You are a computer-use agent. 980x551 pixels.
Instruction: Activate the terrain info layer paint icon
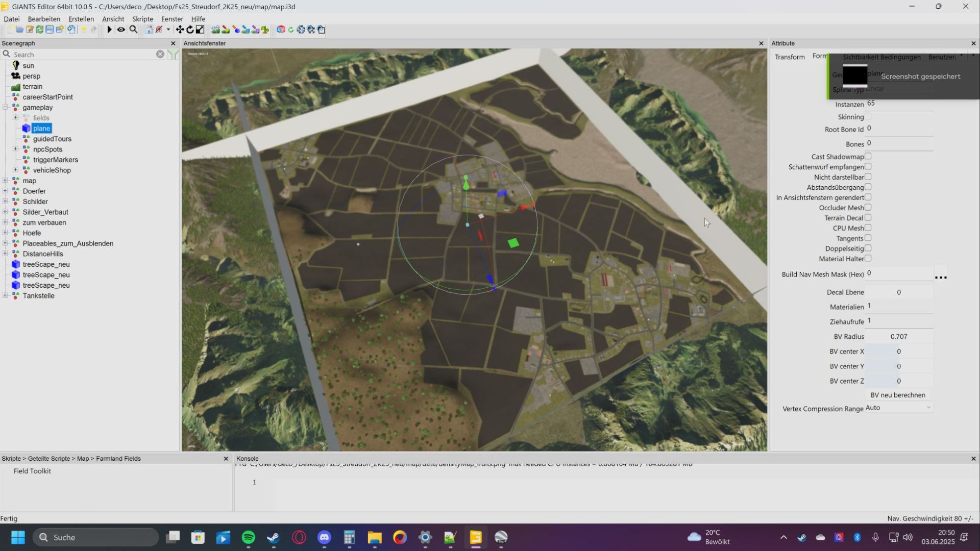(x=246, y=30)
